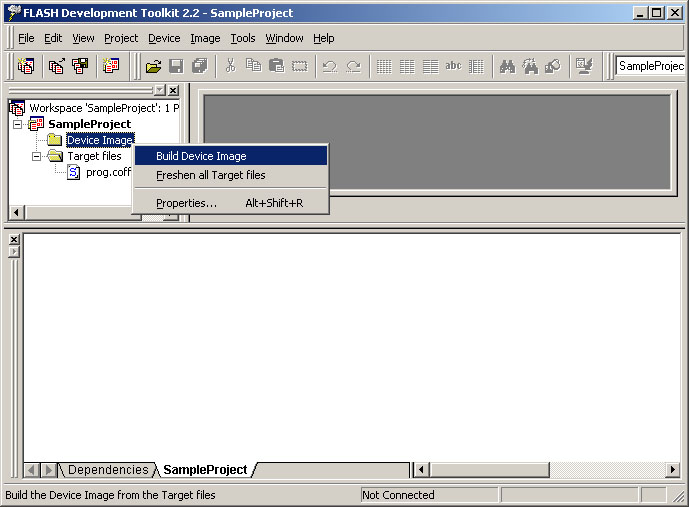The width and height of the screenshot is (689, 507).
Task: Click output horizontal scrollbar right arrow
Action: [x=672, y=470]
